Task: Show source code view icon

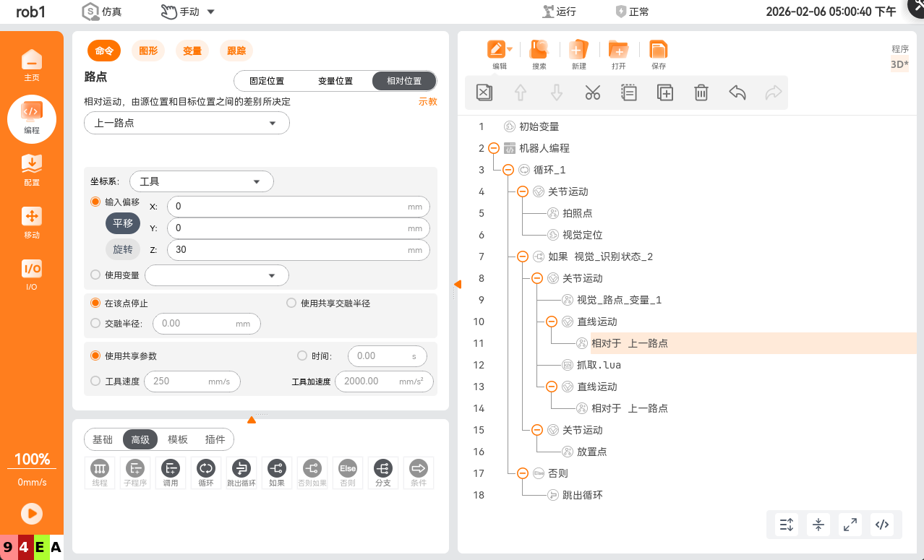Action: (882, 525)
